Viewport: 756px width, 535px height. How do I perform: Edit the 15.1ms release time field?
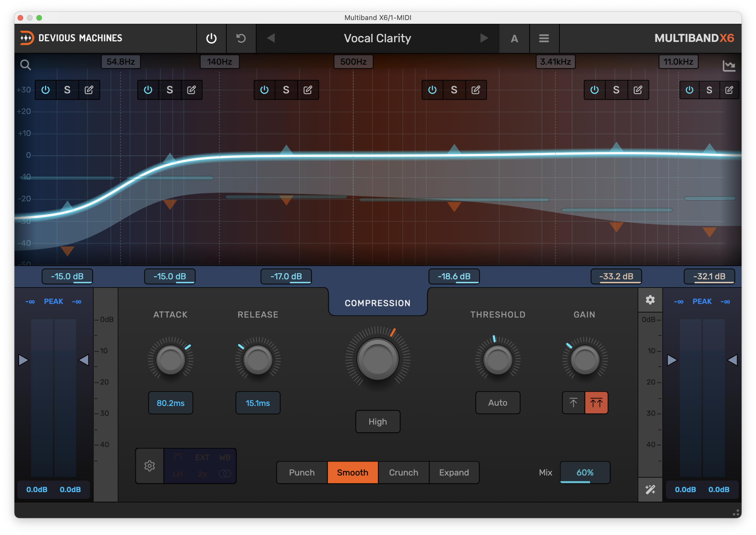pos(258,403)
